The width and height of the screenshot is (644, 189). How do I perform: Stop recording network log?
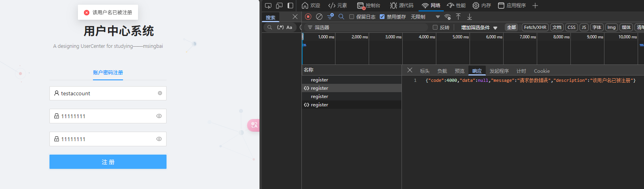click(308, 17)
